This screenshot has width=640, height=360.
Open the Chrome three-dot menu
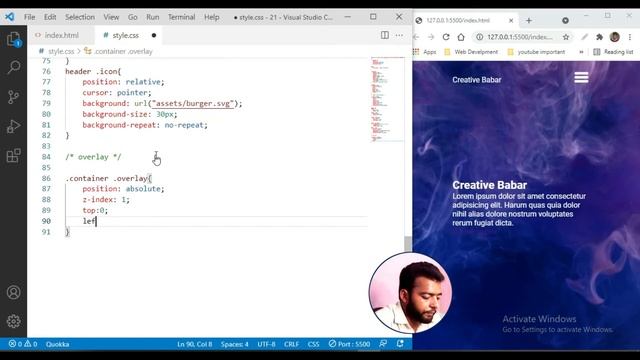tap(630, 37)
